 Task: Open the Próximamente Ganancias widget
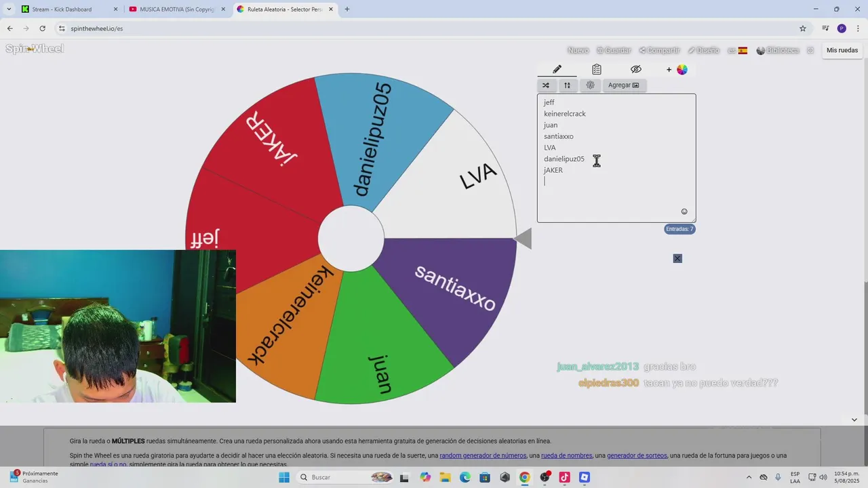coord(34,477)
